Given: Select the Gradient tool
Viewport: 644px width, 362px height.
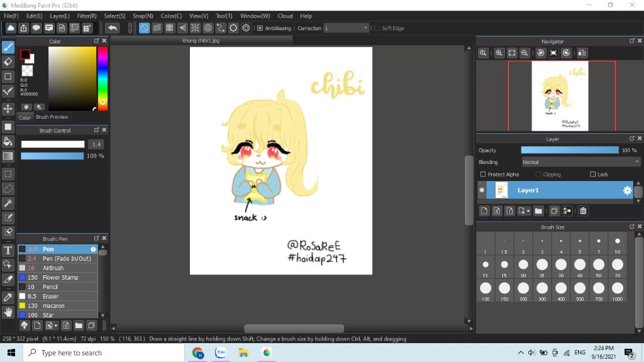Looking at the screenshot, I should pos(8,156).
